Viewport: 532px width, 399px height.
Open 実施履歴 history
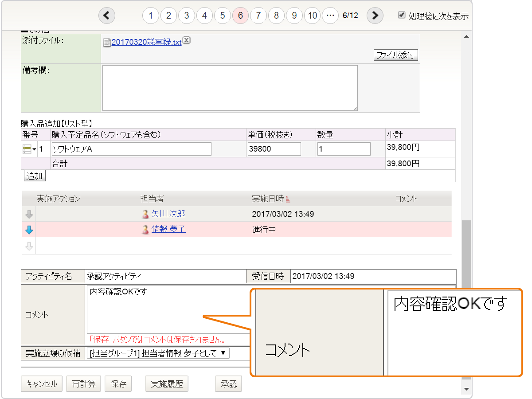(167, 384)
